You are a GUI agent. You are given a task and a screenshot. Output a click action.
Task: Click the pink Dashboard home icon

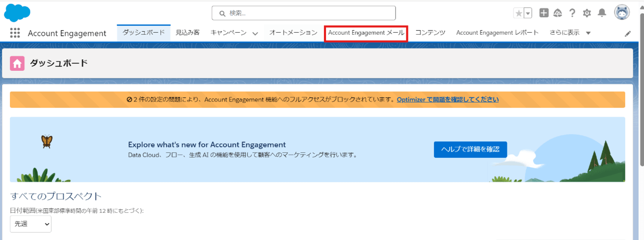click(x=17, y=63)
